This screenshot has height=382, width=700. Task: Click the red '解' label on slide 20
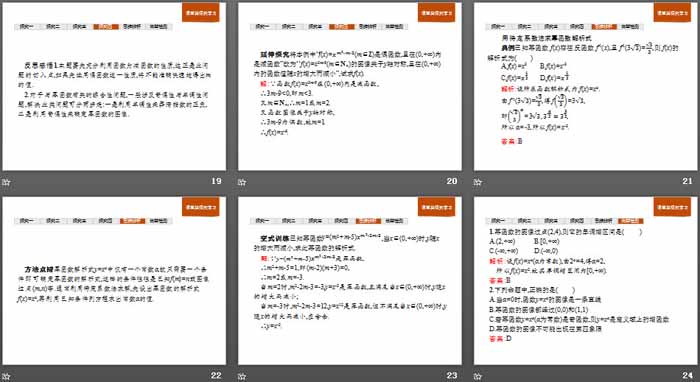coord(263,83)
